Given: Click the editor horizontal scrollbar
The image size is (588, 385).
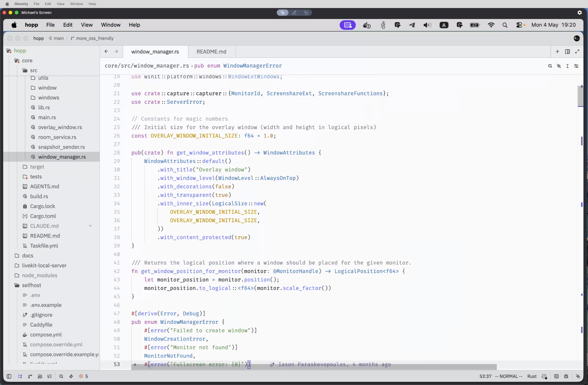Looking at the screenshot, I should 314,367.
